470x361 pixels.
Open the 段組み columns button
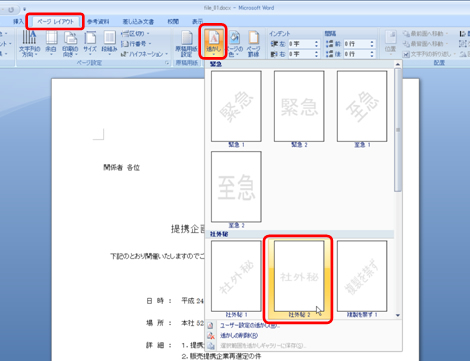point(109,43)
